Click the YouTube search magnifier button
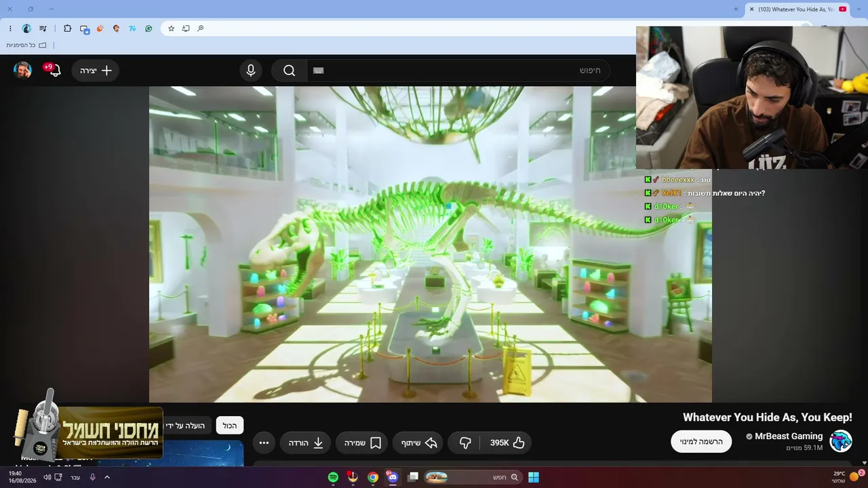Image resolution: width=868 pixels, height=488 pixels. [290, 70]
